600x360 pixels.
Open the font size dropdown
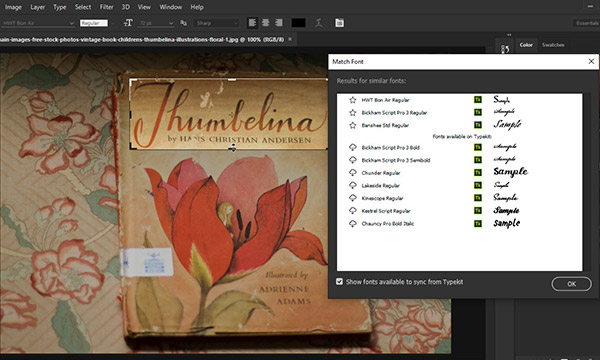tap(171, 23)
